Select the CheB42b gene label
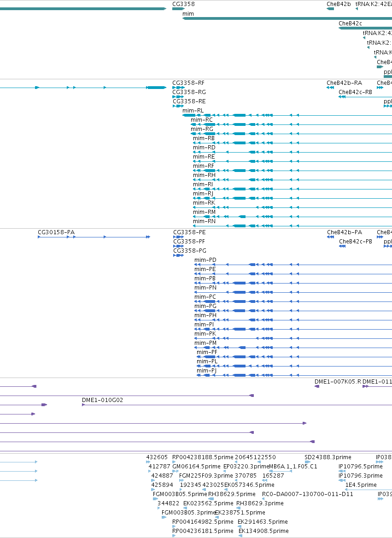 point(339,4)
